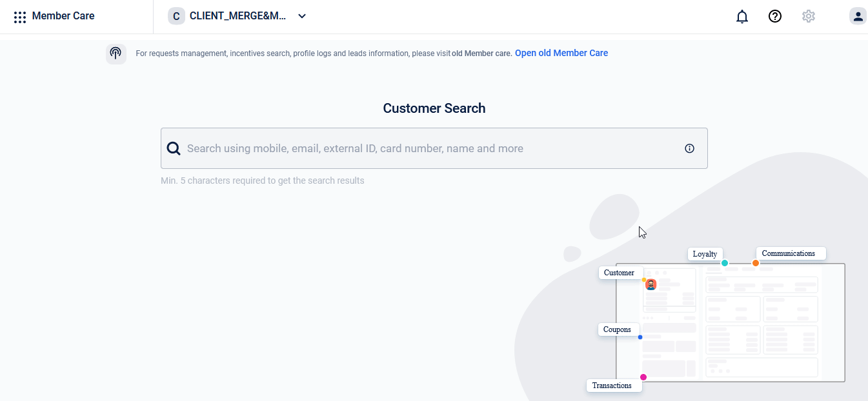Screen dimensions: 868x401
Task: Focus the Customer Search input field
Action: 434,148
